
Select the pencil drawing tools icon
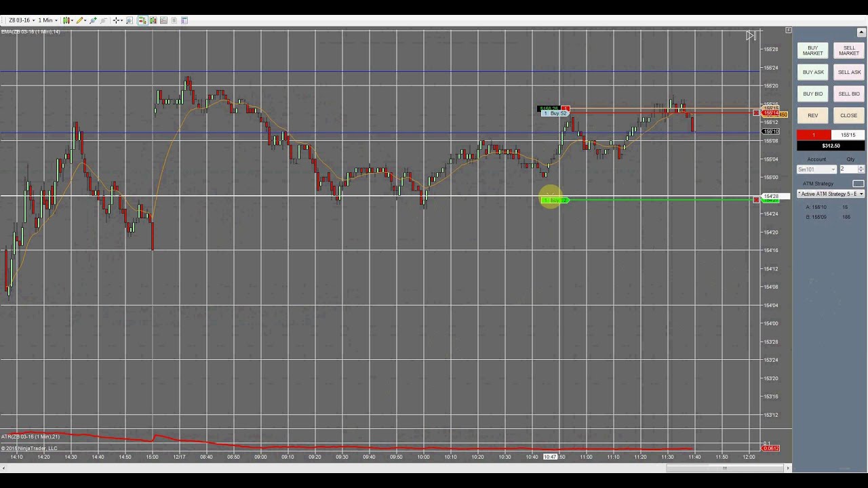point(79,20)
